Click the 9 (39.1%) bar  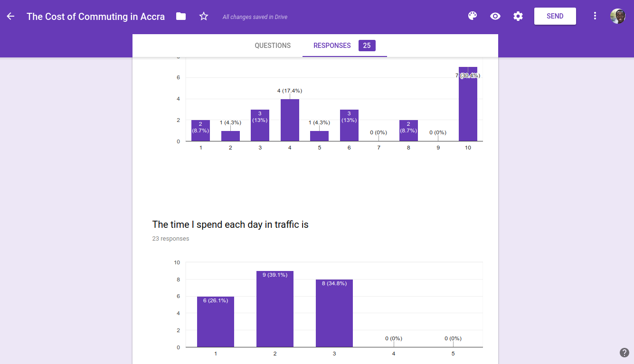point(275,308)
